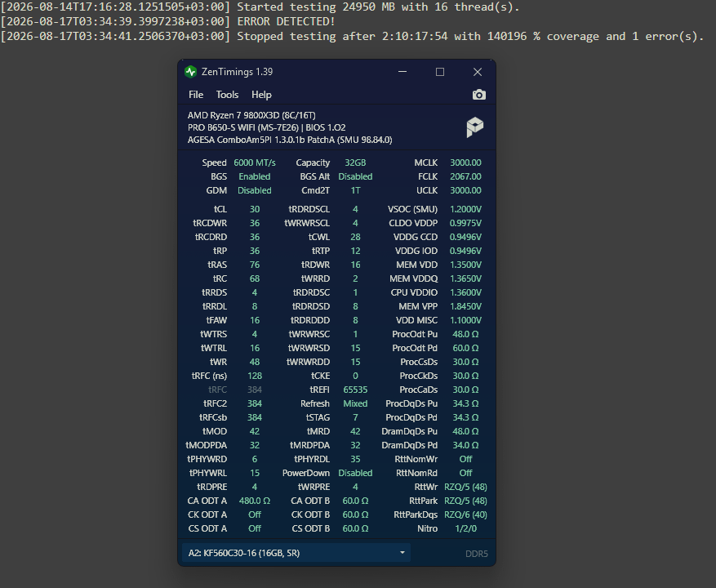Viewport: 716px width, 588px height.
Task: Open the Tools menu
Action: (227, 95)
